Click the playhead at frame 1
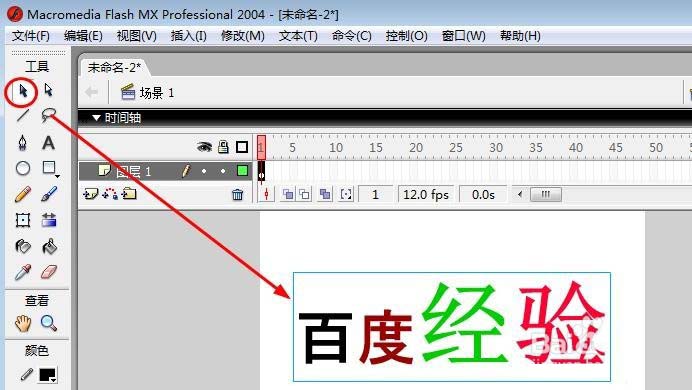Screen dimensions: 692x390 pyautogui.click(x=261, y=147)
